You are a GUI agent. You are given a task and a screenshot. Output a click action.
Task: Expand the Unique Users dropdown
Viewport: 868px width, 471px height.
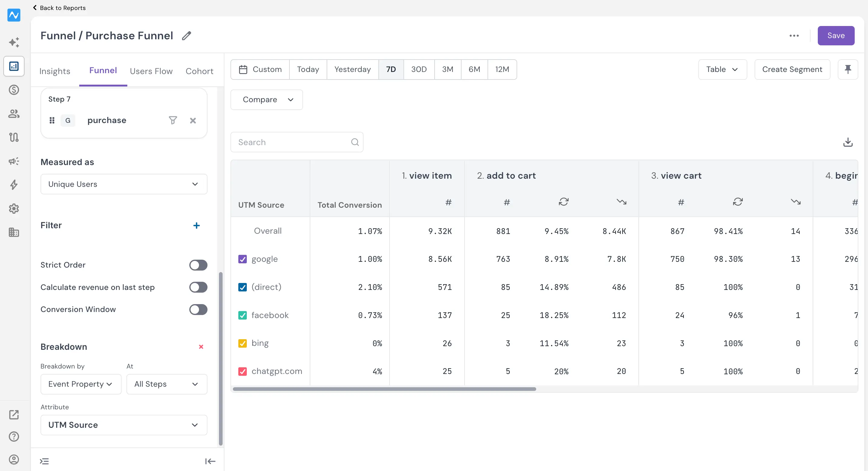click(x=124, y=184)
